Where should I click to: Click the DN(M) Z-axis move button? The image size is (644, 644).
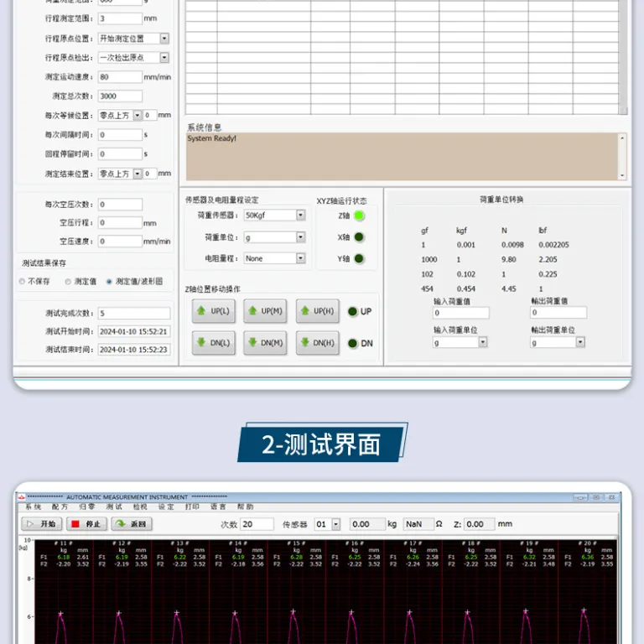pyautogui.click(x=265, y=342)
